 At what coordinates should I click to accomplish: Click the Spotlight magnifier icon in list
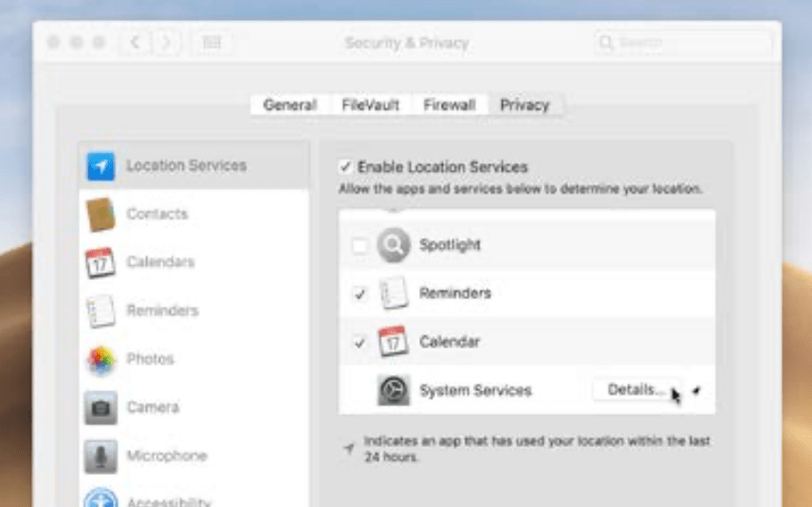[394, 245]
